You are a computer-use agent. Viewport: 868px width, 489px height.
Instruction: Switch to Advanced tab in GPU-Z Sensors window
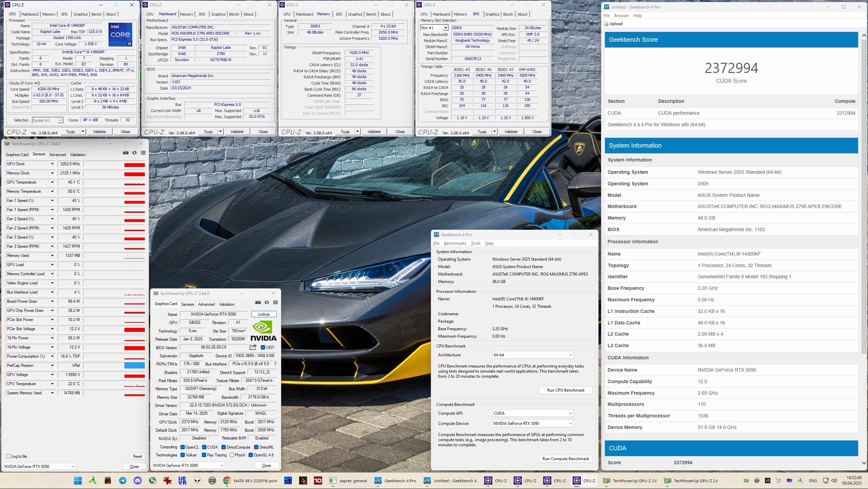click(x=58, y=155)
